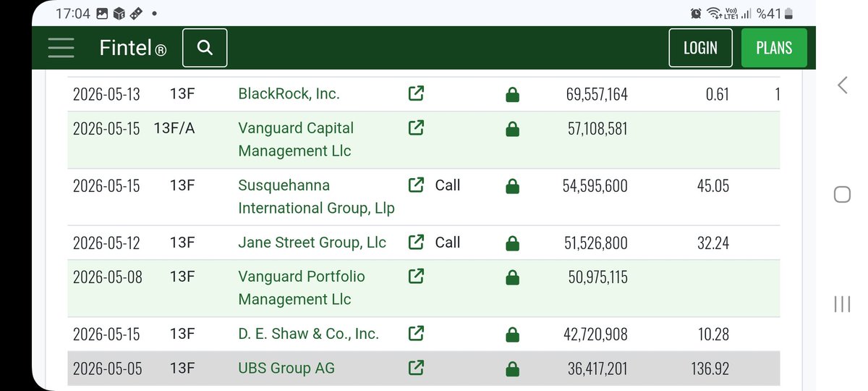Tap the lock icon in D. E. Shaw row
This screenshot has height=391, width=868.
pyautogui.click(x=512, y=335)
